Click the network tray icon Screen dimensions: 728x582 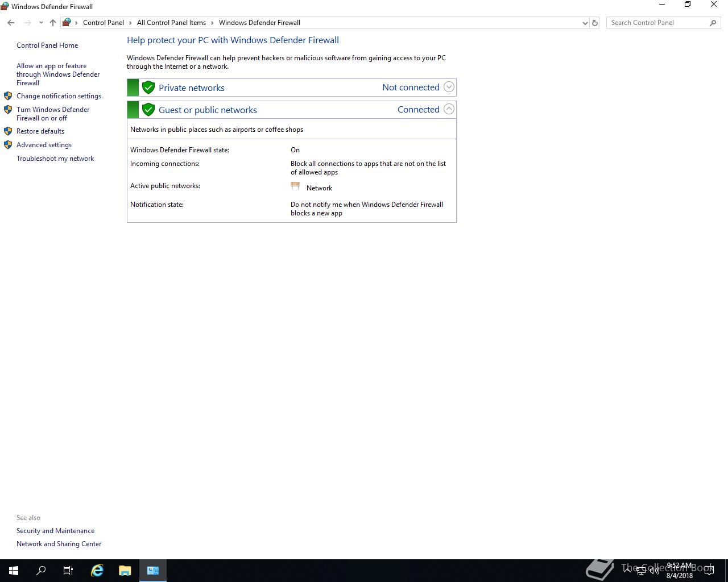pyautogui.click(x=641, y=571)
